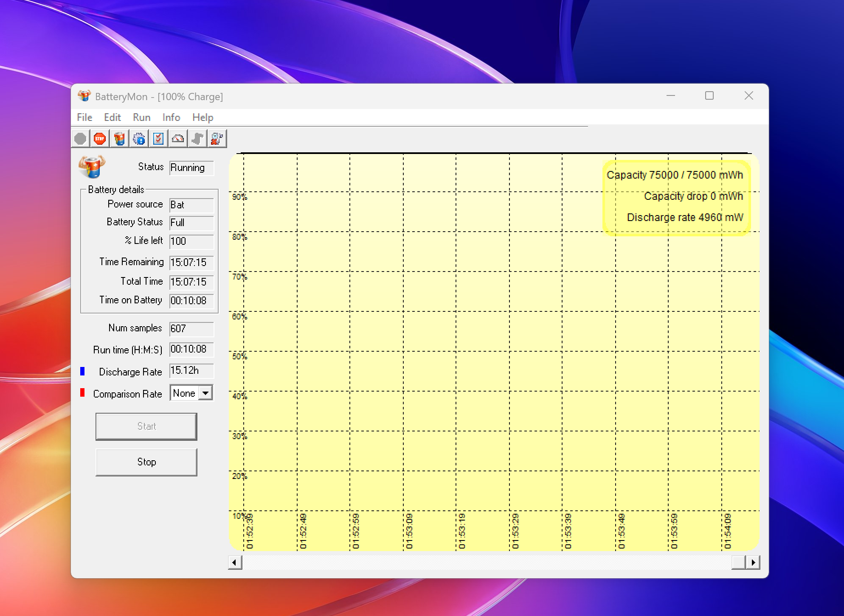Click the BatteryMon title bar app icon
844x616 pixels.
(84, 96)
